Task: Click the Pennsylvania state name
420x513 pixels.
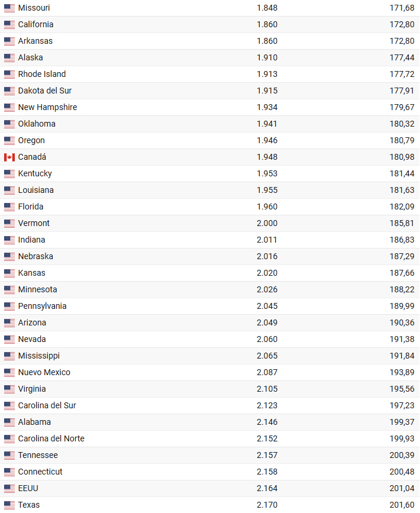Action: point(42,306)
